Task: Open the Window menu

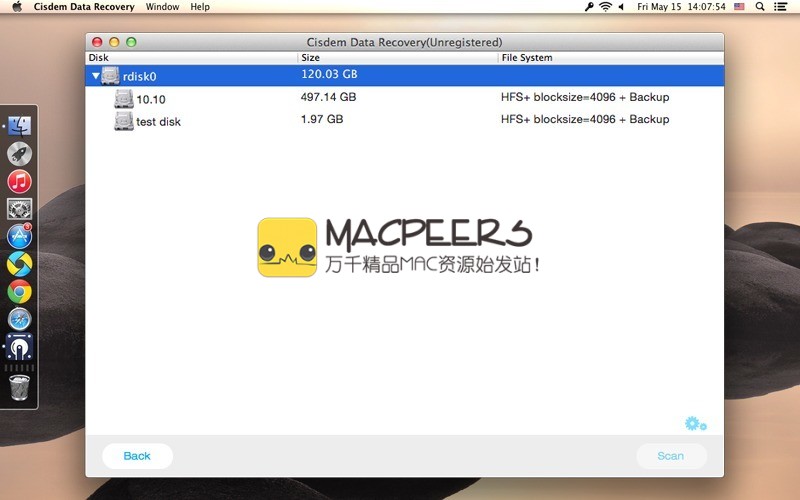Action: 162,7
